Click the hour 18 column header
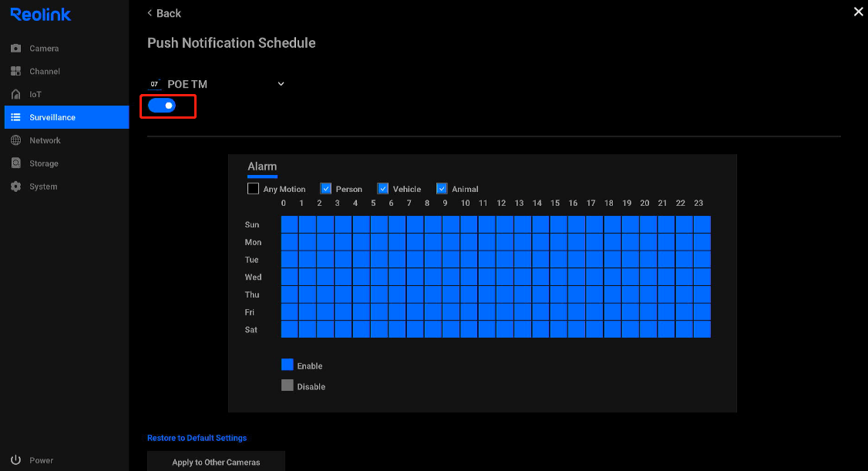The height and width of the screenshot is (471, 868). click(x=609, y=203)
